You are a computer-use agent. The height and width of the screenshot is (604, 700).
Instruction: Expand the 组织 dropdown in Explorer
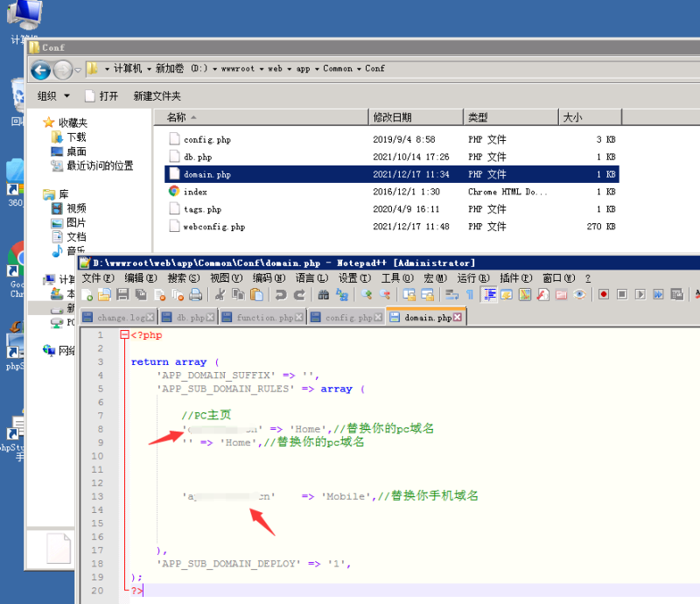53,96
